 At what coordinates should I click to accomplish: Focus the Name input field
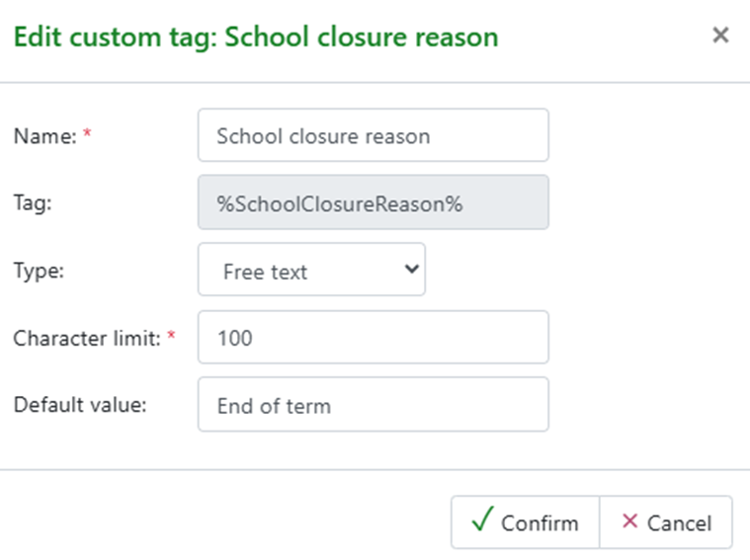click(x=373, y=135)
